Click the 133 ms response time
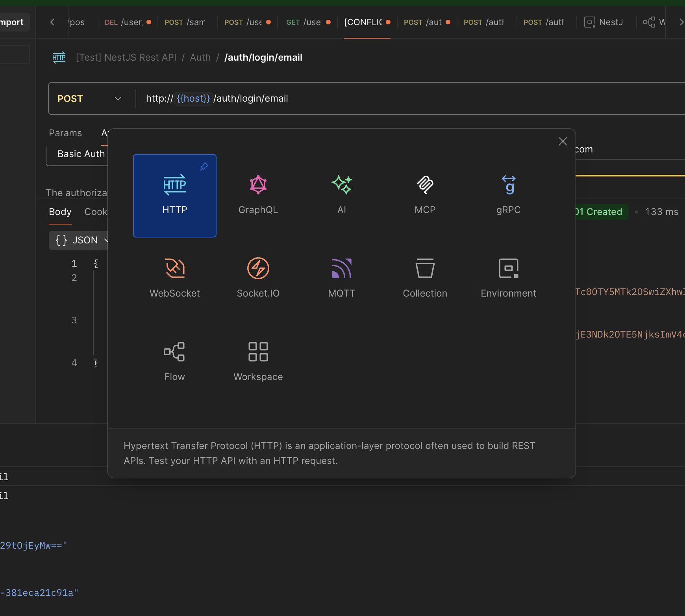The height and width of the screenshot is (616, 685). pyautogui.click(x=662, y=212)
